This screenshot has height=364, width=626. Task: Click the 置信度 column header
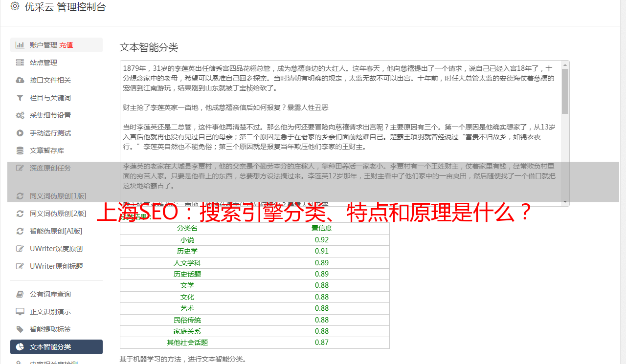[x=322, y=228]
